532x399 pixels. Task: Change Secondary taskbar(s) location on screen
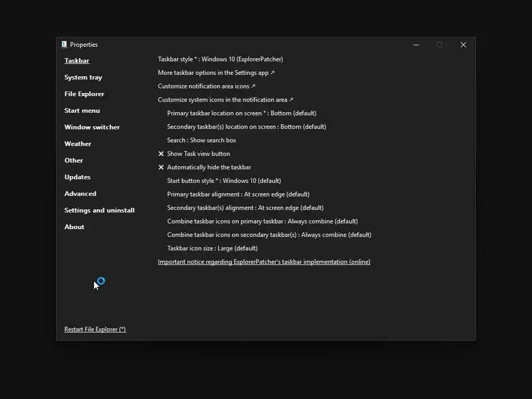click(x=247, y=127)
